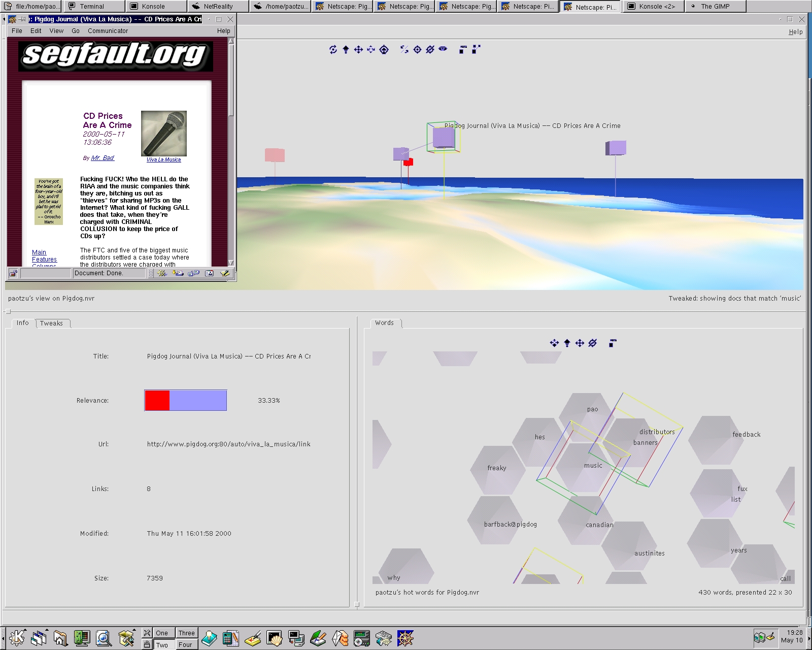Click the upward arrow icon in 3D toolbar

(346, 49)
